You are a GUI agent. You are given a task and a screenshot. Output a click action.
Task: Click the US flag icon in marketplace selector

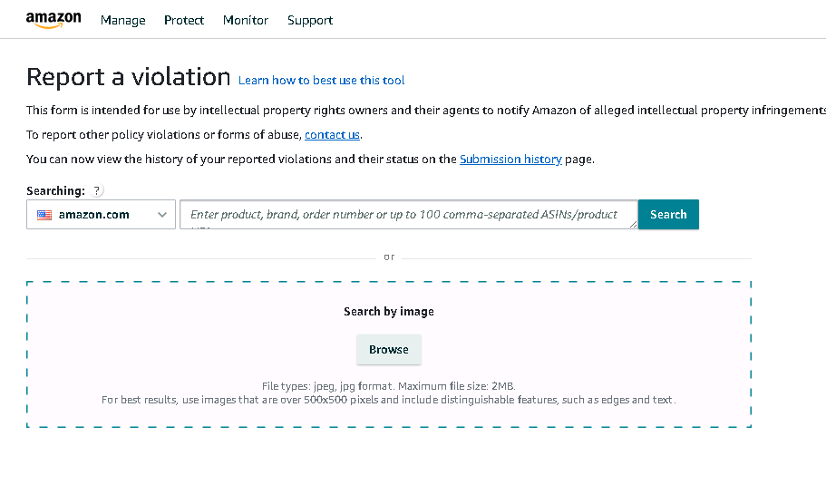(x=44, y=215)
